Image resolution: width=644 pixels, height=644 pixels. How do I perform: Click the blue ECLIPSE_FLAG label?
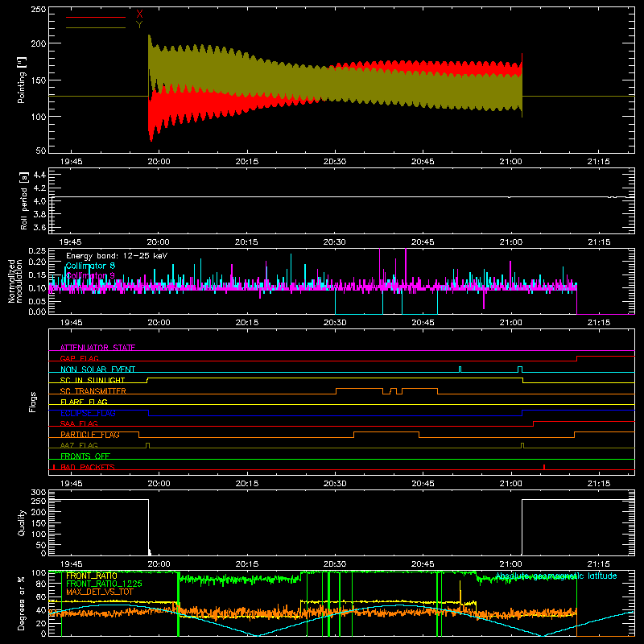[88, 413]
